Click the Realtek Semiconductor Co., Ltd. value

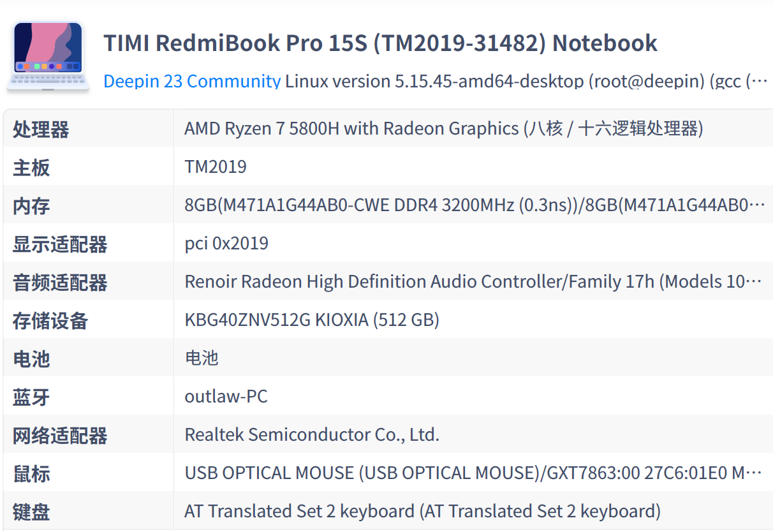click(312, 435)
